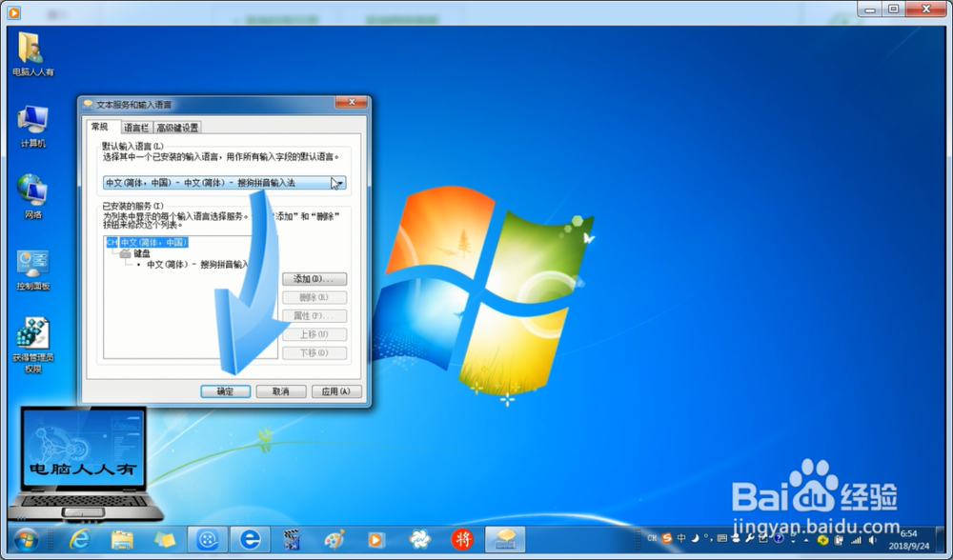Click the volume speaker tray icon
Viewport: 953px width, 560px height.
click(x=873, y=540)
